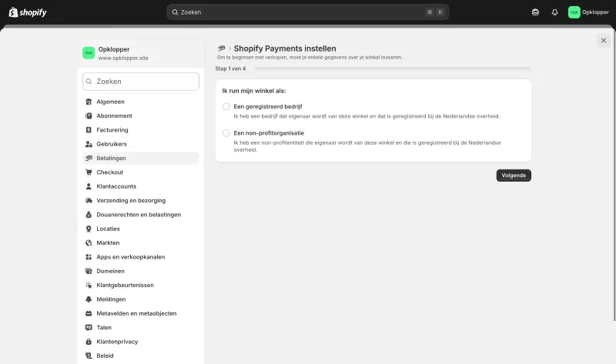This screenshot has height=364, width=616.
Task: Go to Facturering settings
Action: click(x=141, y=130)
